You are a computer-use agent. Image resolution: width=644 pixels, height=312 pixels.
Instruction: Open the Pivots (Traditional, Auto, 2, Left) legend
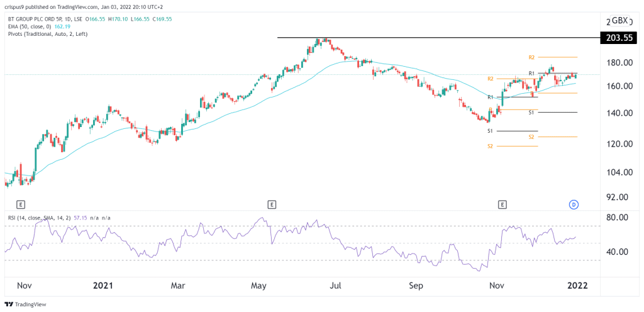[48, 34]
